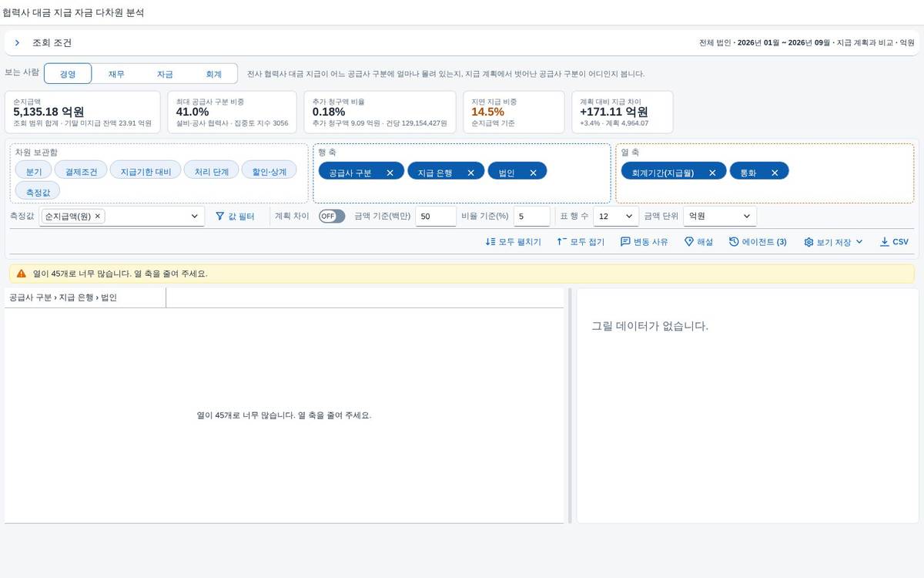
Task: Open the 표 행 수 dropdown
Action: pyautogui.click(x=616, y=217)
